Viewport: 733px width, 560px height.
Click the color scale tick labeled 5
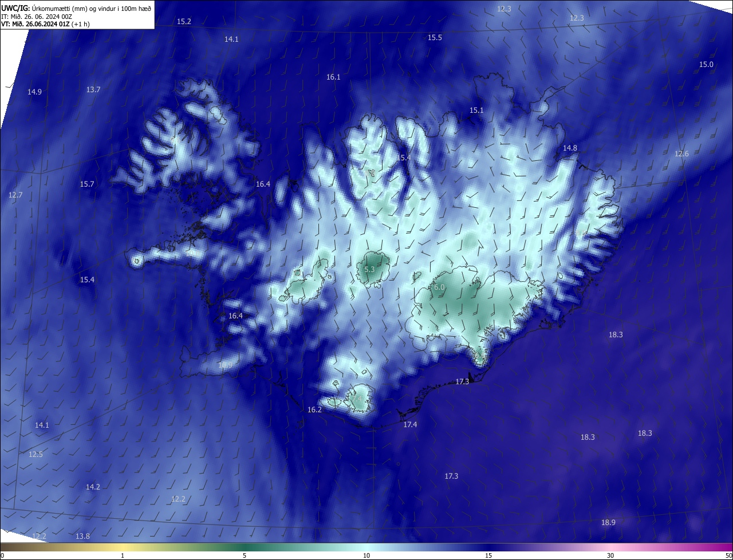245,555
